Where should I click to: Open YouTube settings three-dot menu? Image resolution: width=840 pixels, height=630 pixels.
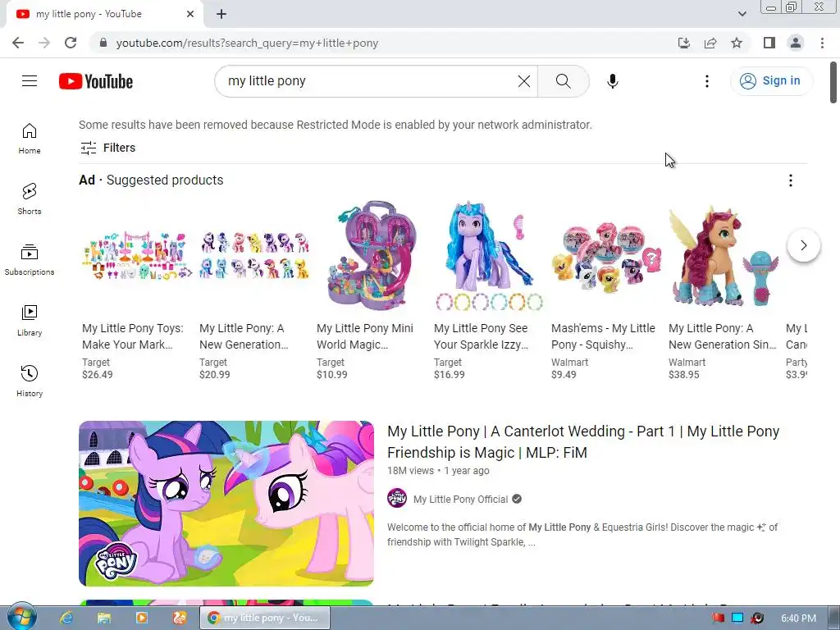tap(706, 81)
